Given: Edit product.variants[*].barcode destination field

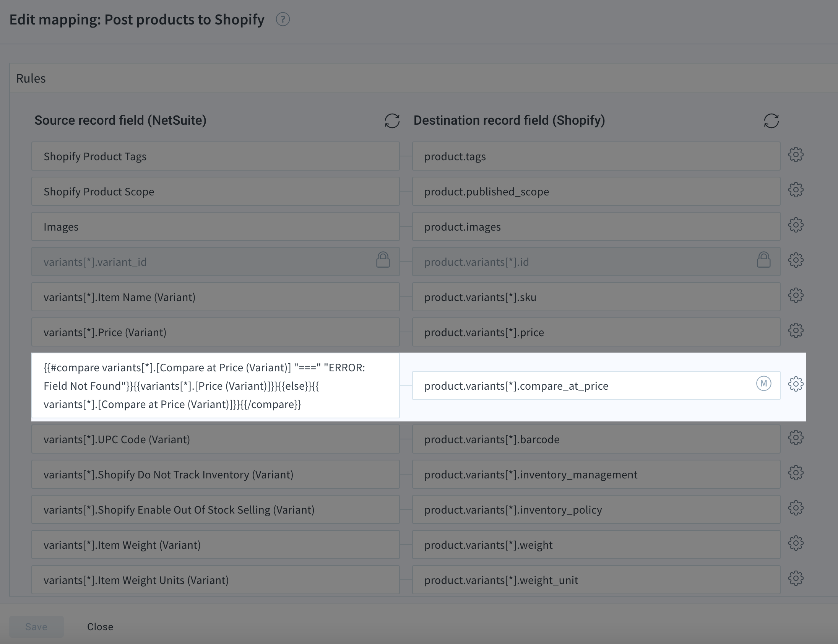Looking at the screenshot, I should [596, 439].
